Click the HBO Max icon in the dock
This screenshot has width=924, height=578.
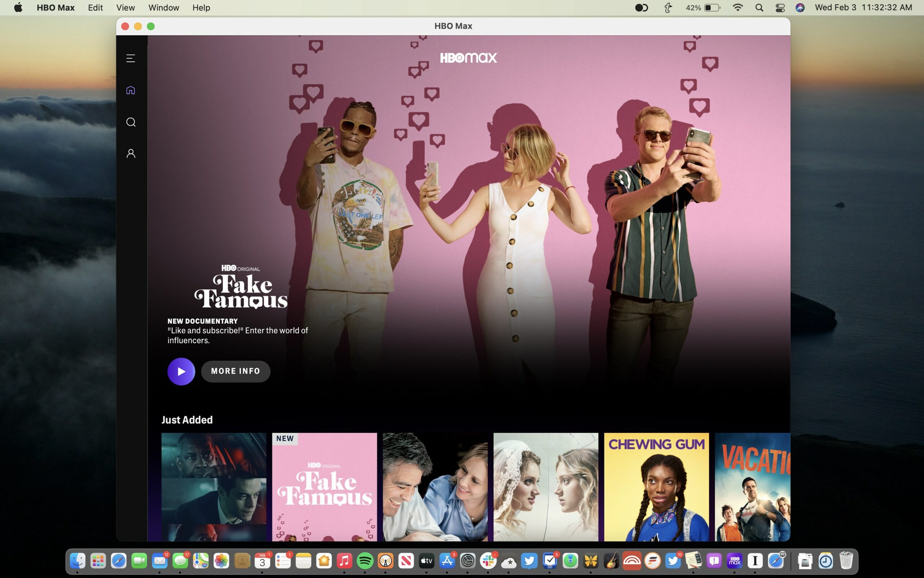tap(735, 561)
